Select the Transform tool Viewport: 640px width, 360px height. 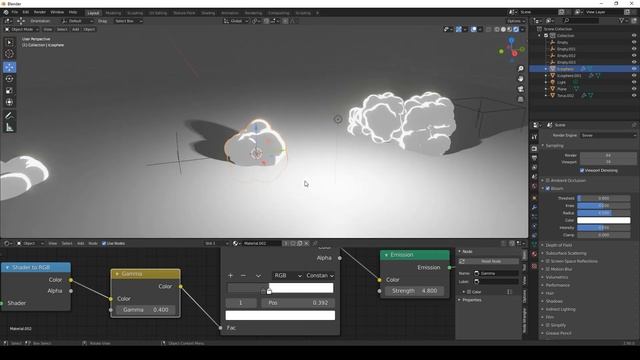pos(9,102)
